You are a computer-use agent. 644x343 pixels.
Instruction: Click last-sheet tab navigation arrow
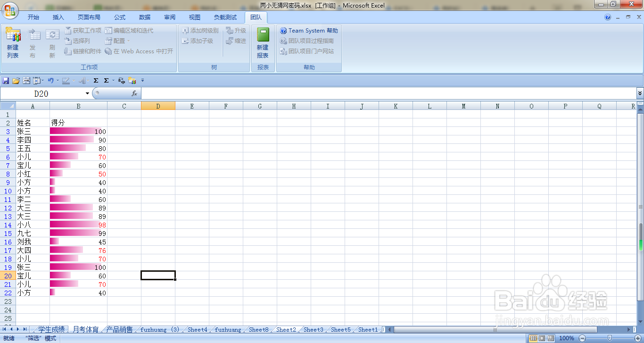25,329
